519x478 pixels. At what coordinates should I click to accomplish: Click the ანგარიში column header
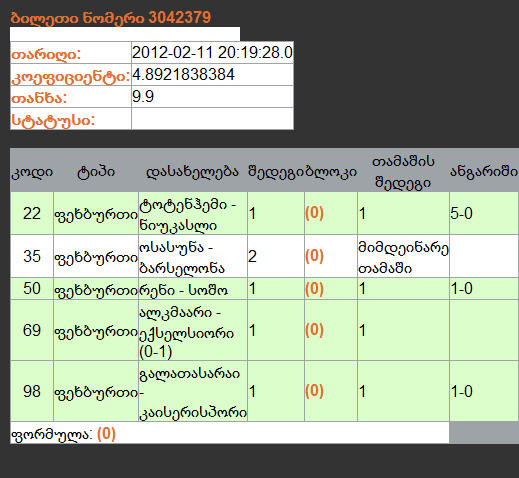coord(484,172)
